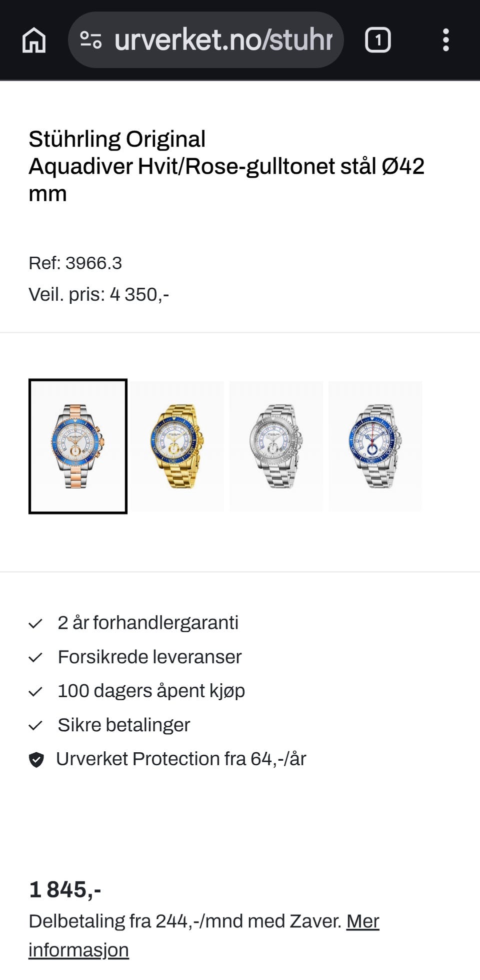Open the three-dot browser menu
The width and height of the screenshot is (480, 980).
446,40
